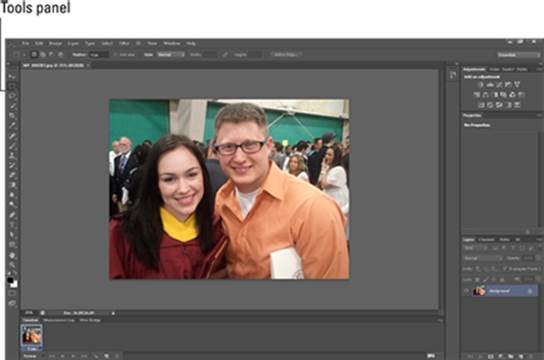Select the Dodge tool
The width and height of the screenshot is (544, 360).
[12, 205]
